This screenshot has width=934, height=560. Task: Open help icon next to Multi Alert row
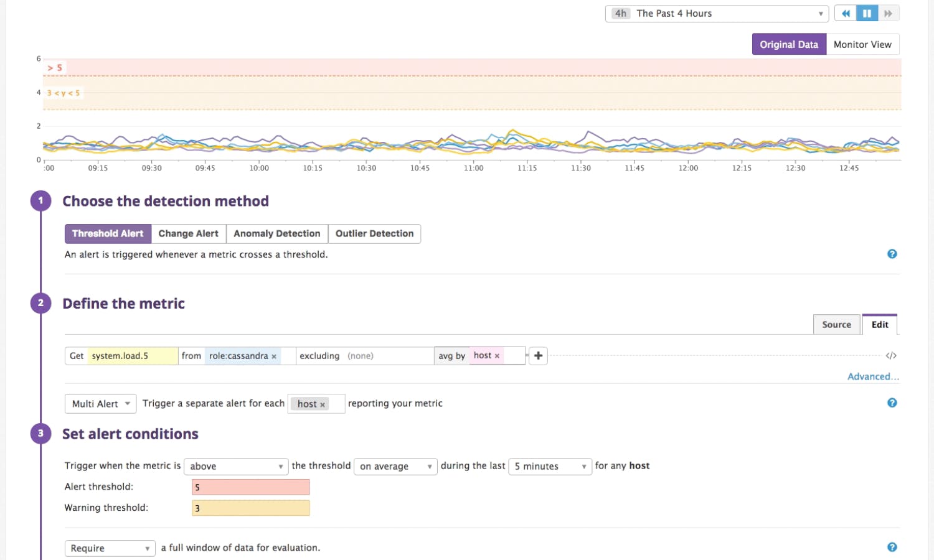pos(892,403)
